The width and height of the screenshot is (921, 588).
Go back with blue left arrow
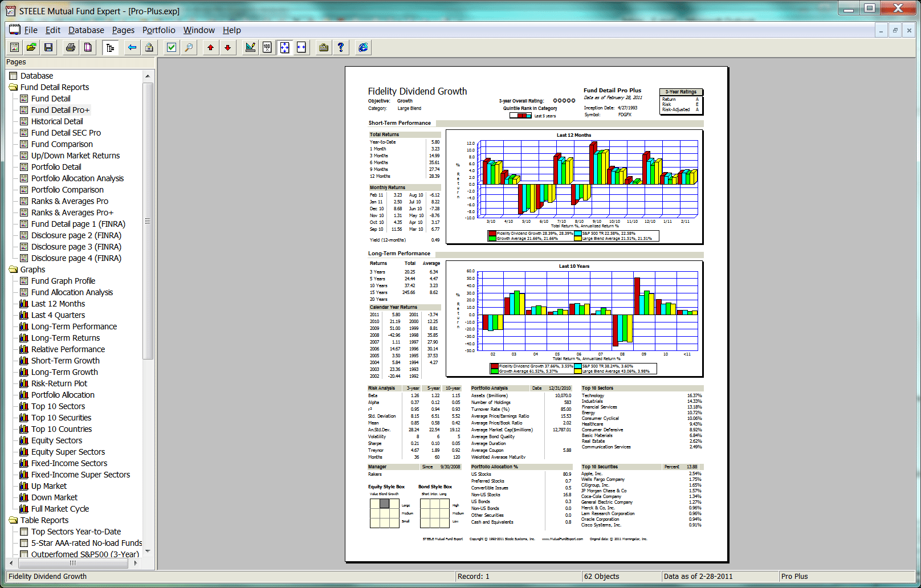132,47
